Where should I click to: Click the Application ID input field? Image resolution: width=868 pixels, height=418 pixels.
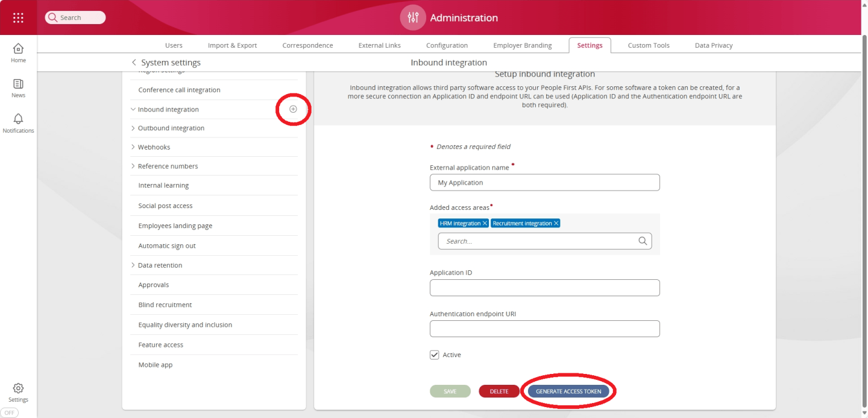(544, 288)
